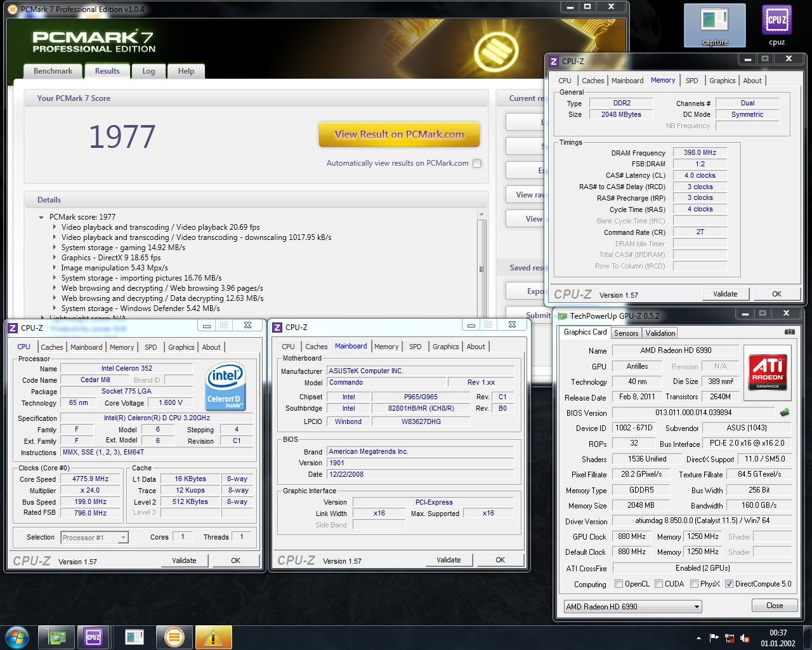Image resolution: width=812 pixels, height=650 pixels.
Task: Expand Image manipulation 5.43 Mpx/s item
Action: (x=55, y=268)
